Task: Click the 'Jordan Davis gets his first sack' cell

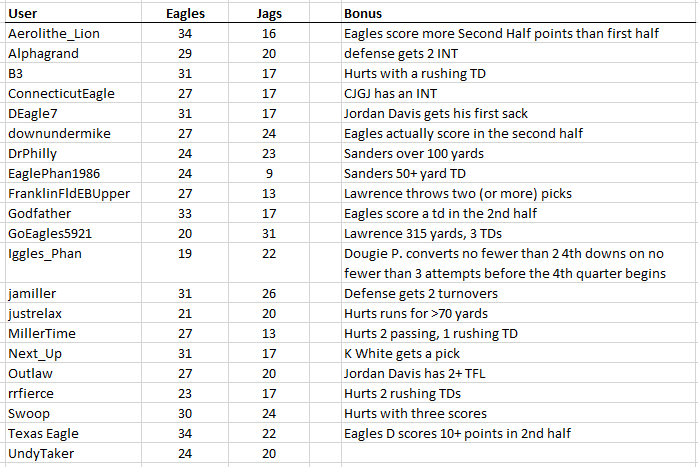Action: coord(435,113)
